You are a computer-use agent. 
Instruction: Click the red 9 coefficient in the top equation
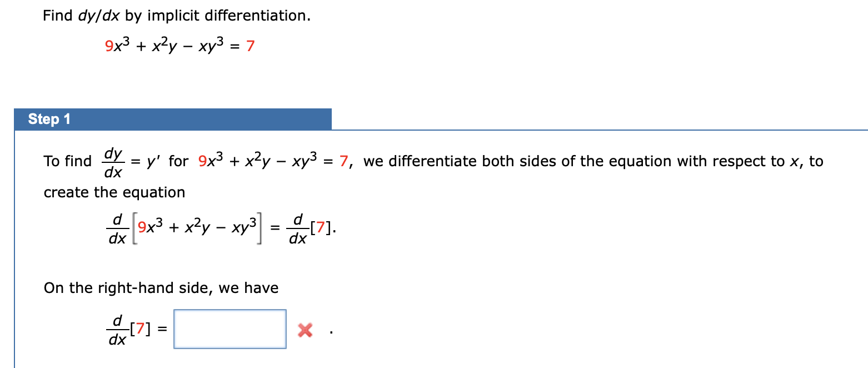[x=109, y=46]
